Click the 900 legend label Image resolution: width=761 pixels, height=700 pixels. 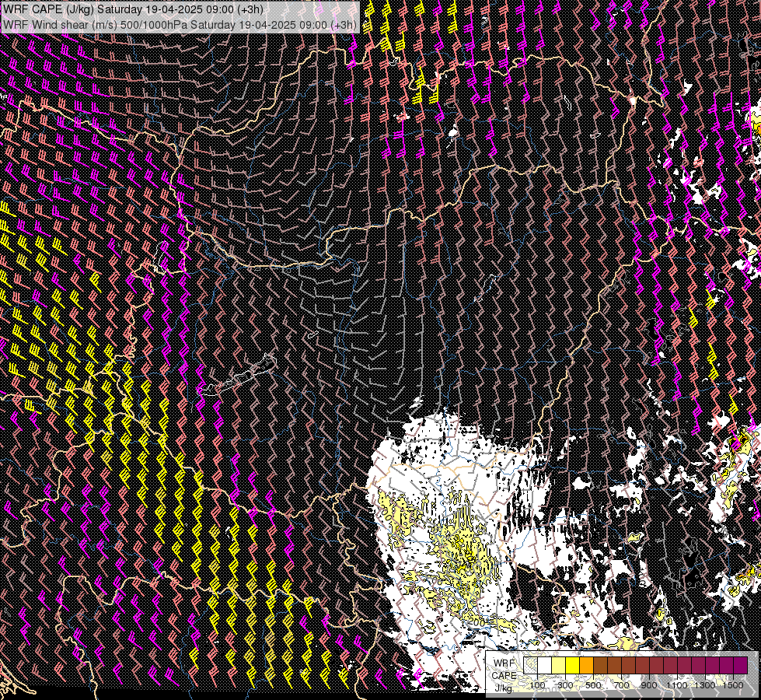649,685
